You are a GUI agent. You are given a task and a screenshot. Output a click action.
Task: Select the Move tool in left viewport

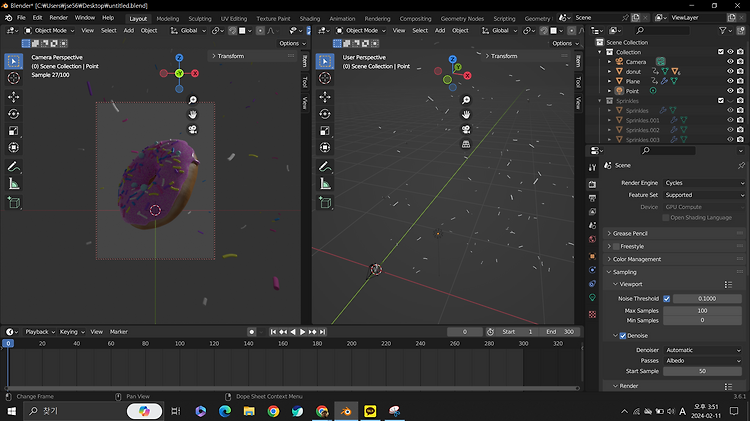(x=13, y=97)
